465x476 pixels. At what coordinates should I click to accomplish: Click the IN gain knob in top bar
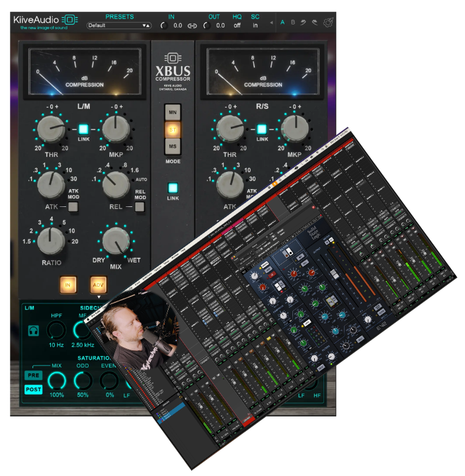click(164, 26)
